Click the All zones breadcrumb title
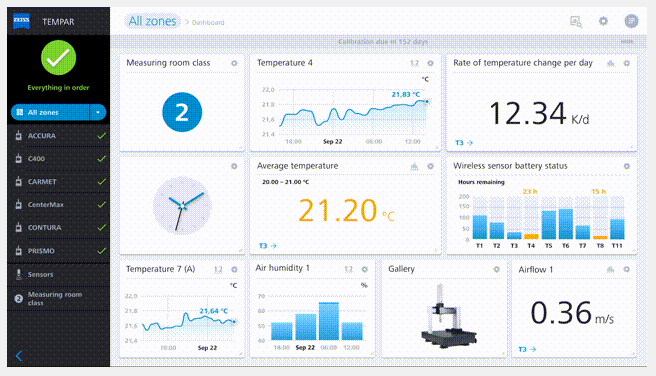This screenshot has height=376, width=656. point(152,21)
